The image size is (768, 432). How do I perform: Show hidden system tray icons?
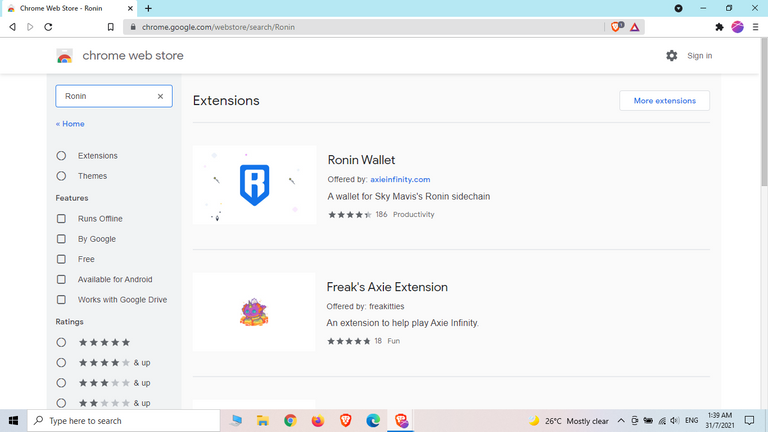(621, 421)
